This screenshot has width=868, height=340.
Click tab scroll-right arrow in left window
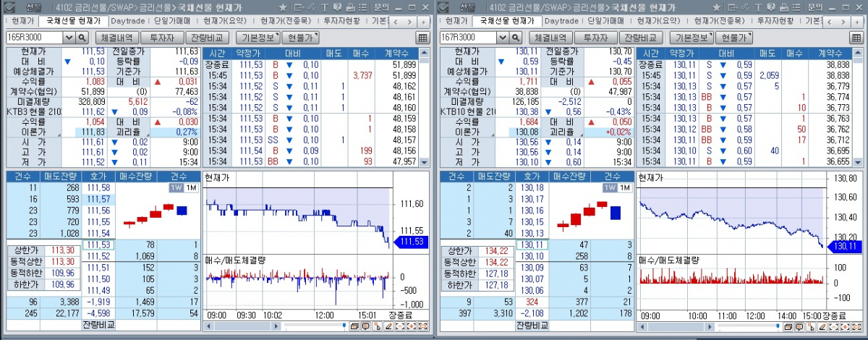coord(409,22)
